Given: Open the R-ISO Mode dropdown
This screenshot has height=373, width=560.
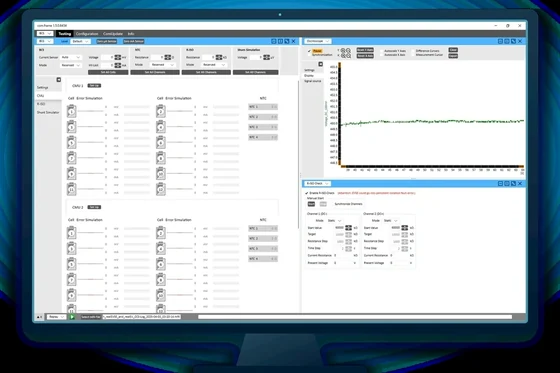Looking at the screenshot, I should (214, 65).
